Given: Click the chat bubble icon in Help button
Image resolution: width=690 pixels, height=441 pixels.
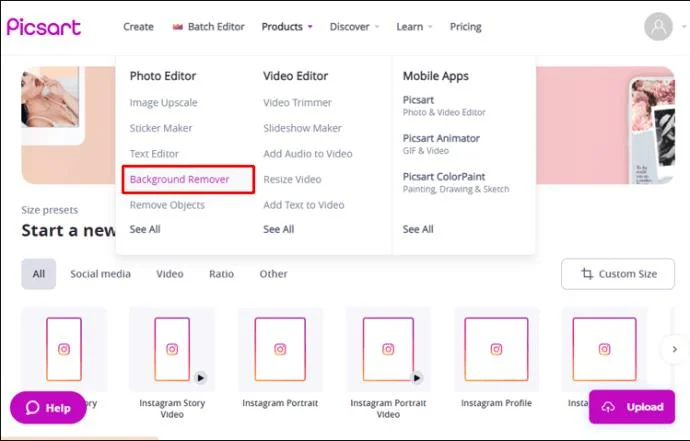Looking at the screenshot, I should pyautogui.click(x=33, y=408).
